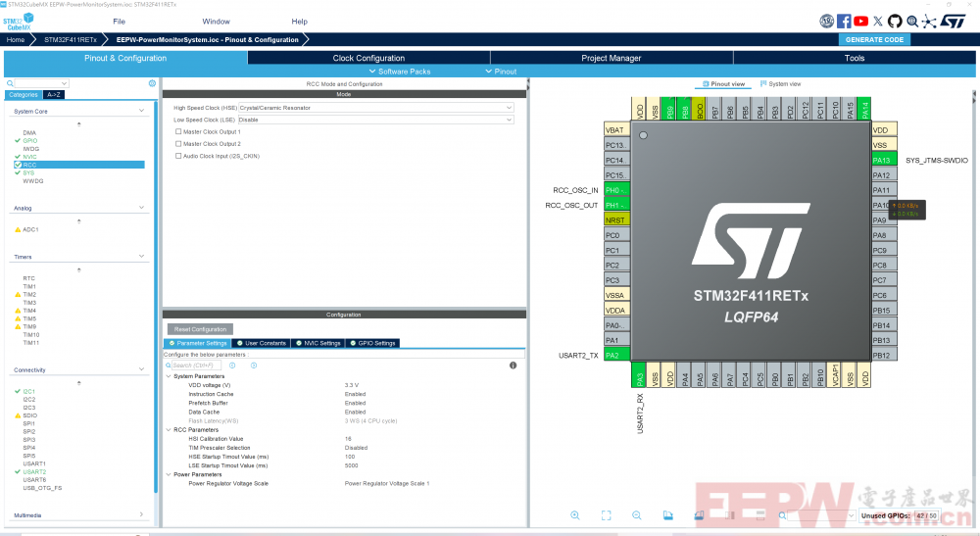Viewport: 980px width, 536px height.
Task: Click the previous-result arrow icon in parameter search
Action: (x=232, y=365)
